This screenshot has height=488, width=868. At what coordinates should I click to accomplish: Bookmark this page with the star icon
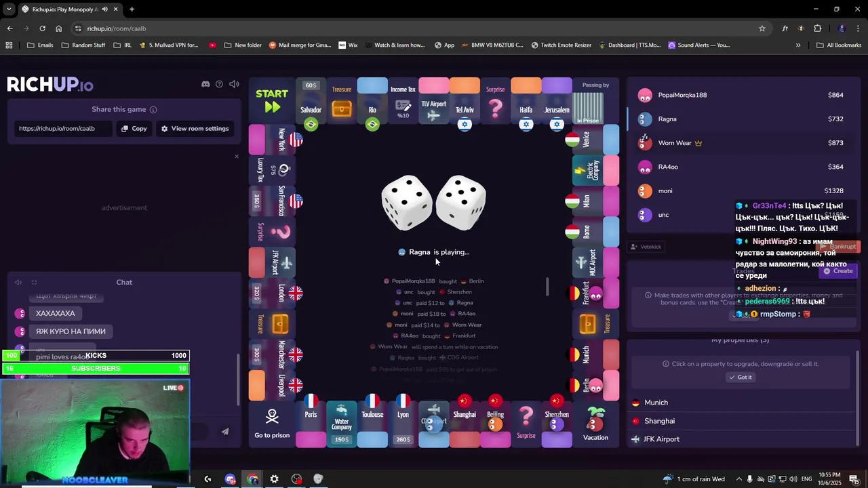coord(762,28)
